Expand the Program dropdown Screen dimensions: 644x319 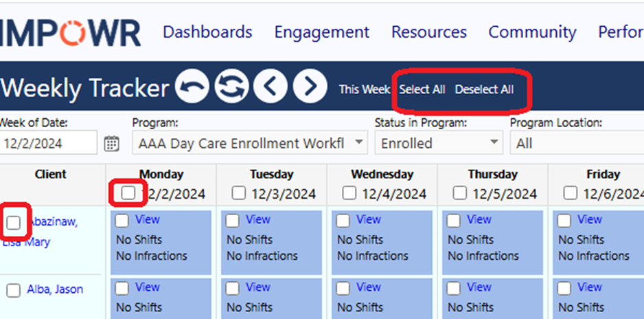250,142
